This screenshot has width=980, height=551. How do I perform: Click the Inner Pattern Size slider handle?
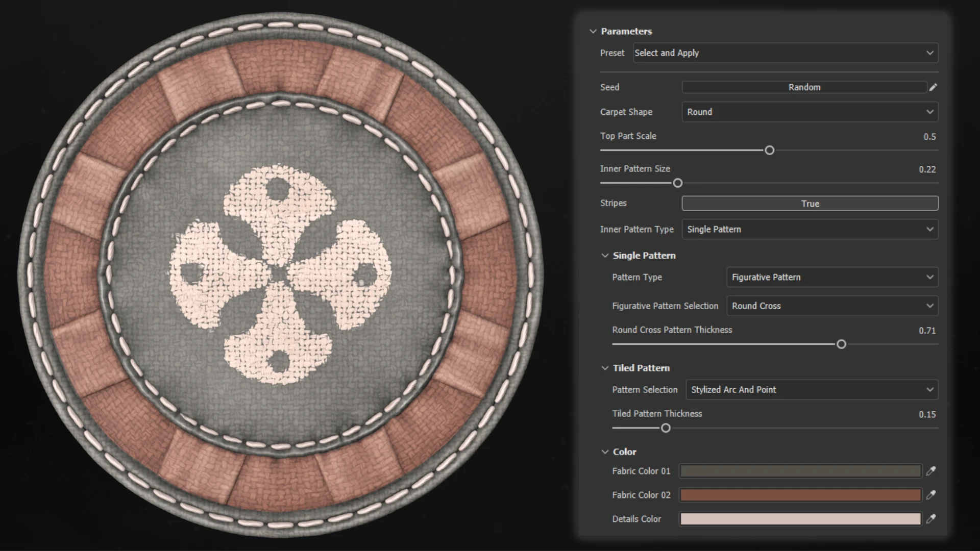point(677,183)
